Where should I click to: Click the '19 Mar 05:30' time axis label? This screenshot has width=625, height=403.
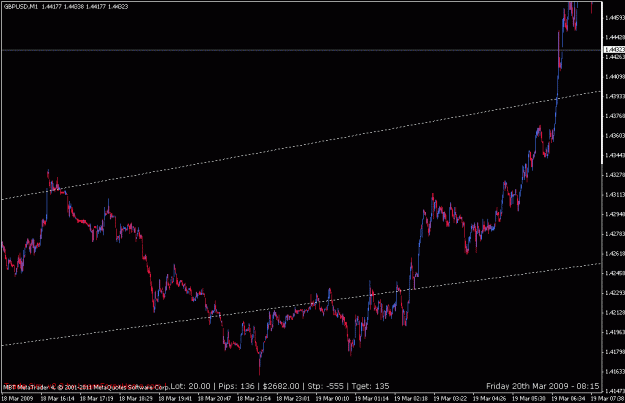(x=529, y=398)
